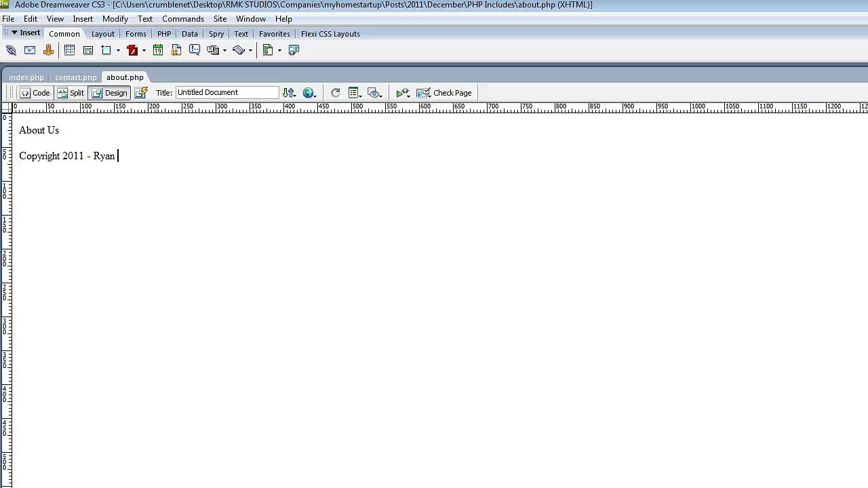This screenshot has height=488, width=868.
Task: Open the View Options menu
Action: coord(354,93)
